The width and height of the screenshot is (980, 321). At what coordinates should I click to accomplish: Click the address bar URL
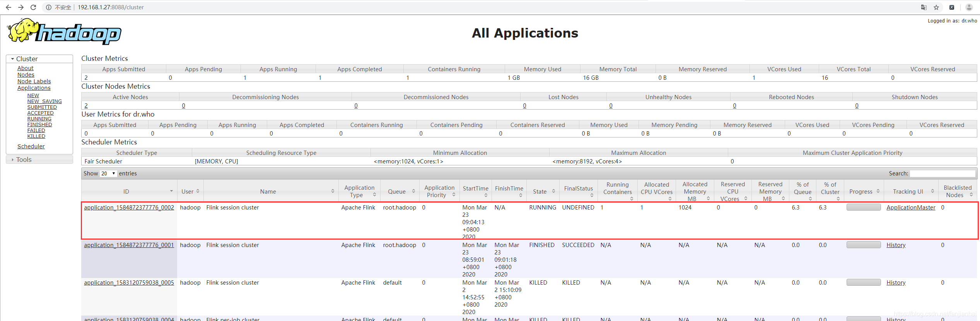click(111, 7)
